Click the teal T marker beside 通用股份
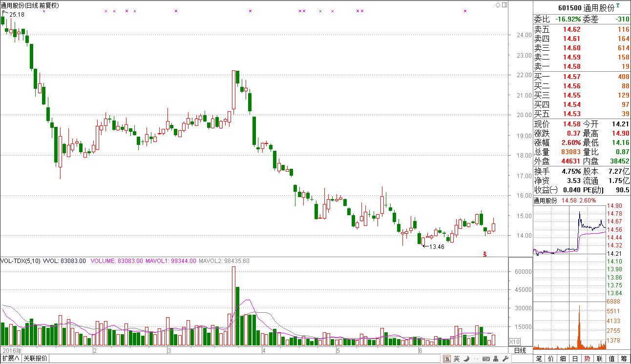Screen dimensions: 631x364 pos(618,6)
